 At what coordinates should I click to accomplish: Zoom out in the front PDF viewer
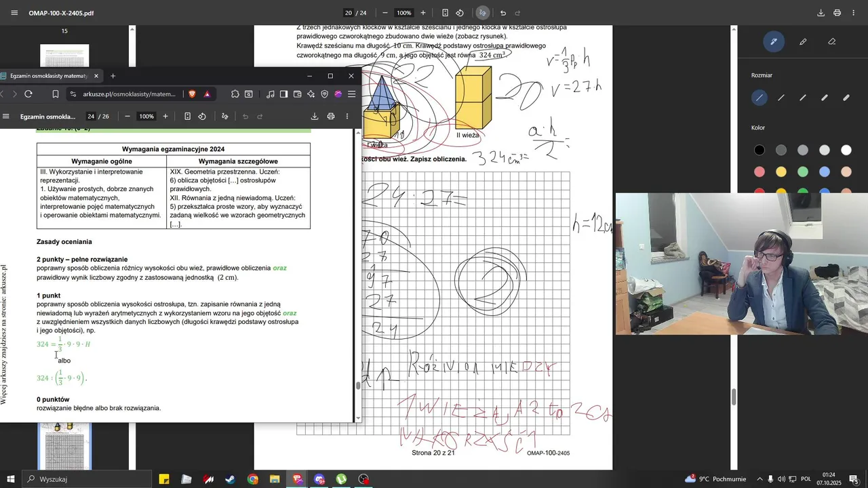127,117
